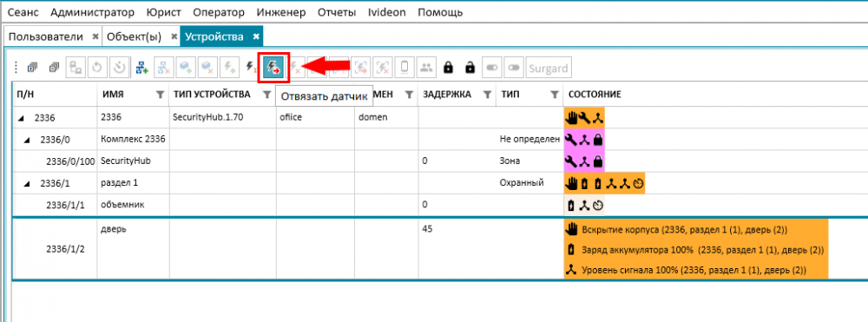Click the first black padlock toolbar icon

[x=449, y=68]
